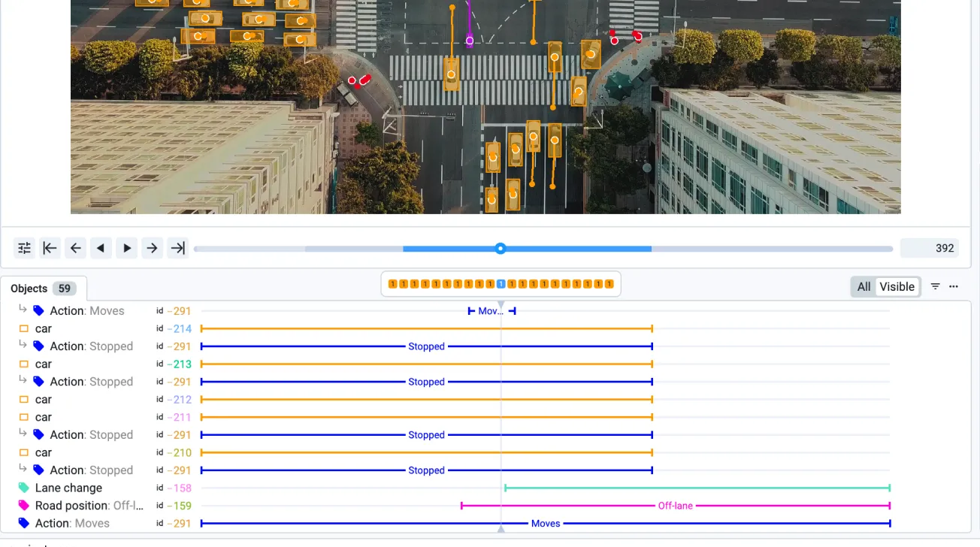Image resolution: width=980 pixels, height=547 pixels.
Task: Click the frame number field showing 392
Action: tap(930, 248)
